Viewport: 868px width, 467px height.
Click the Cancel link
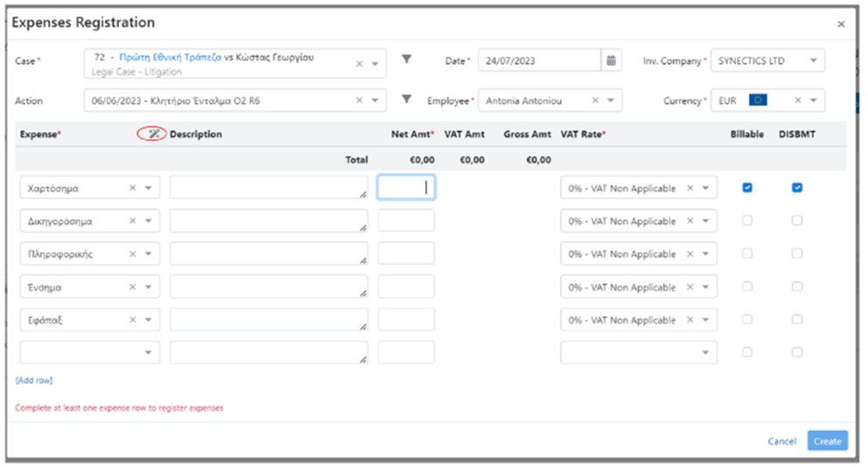[781, 442]
